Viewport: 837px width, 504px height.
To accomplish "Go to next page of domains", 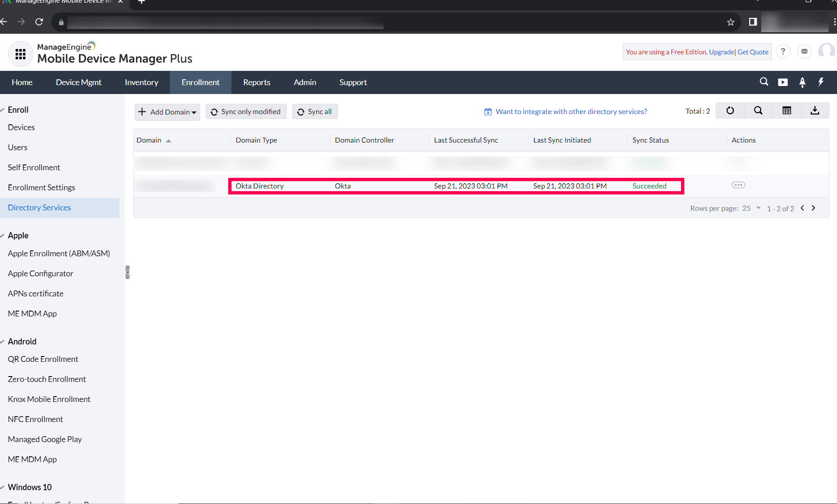I will 813,208.
